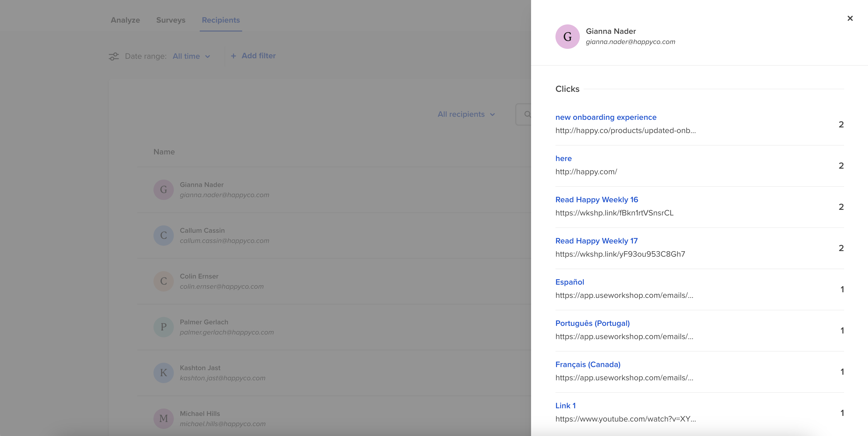
Task: Click Gianna Nader's avatar in the recipients list
Action: pos(163,190)
